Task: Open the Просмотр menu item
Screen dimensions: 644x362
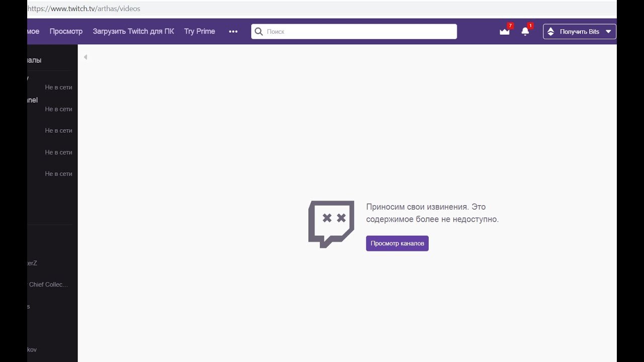Action: [66, 31]
